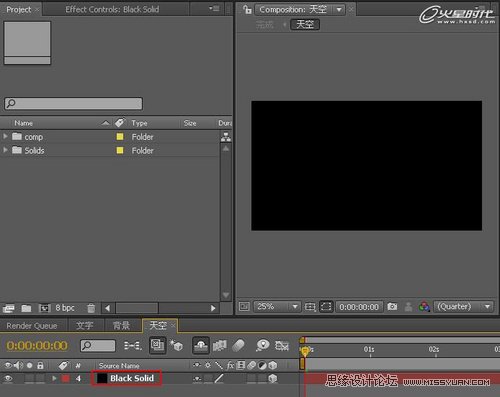Image resolution: width=500 pixels, height=397 pixels.
Task: Toggle shy switch on Black Solid layer
Action: pos(197,379)
